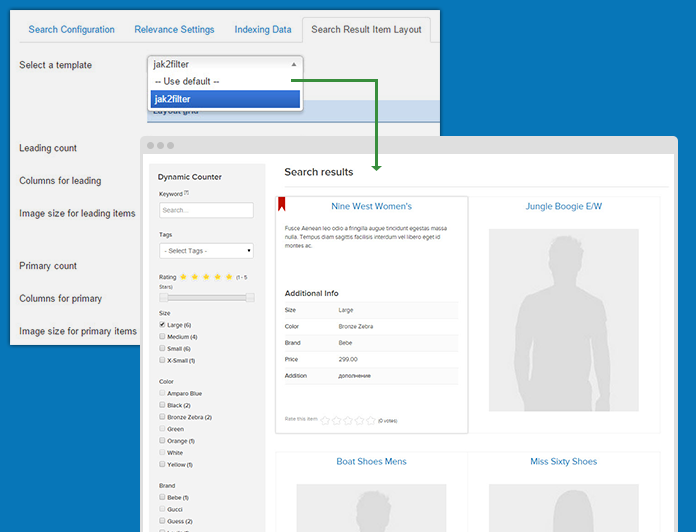Click 'Large' value in the Size row

[x=346, y=310]
